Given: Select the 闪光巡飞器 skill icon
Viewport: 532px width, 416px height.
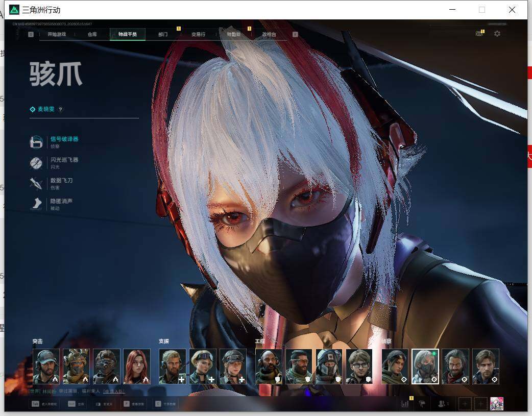Looking at the screenshot, I should point(36,163).
